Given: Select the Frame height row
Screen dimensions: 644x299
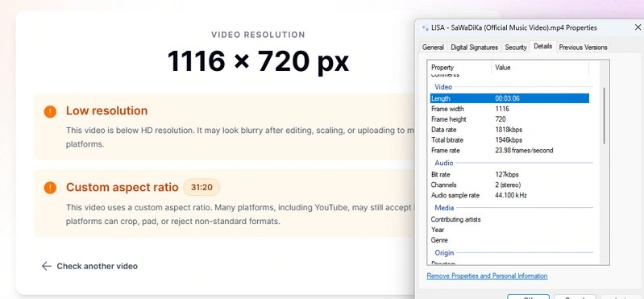Looking at the screenshot, I should click(509, 119).
